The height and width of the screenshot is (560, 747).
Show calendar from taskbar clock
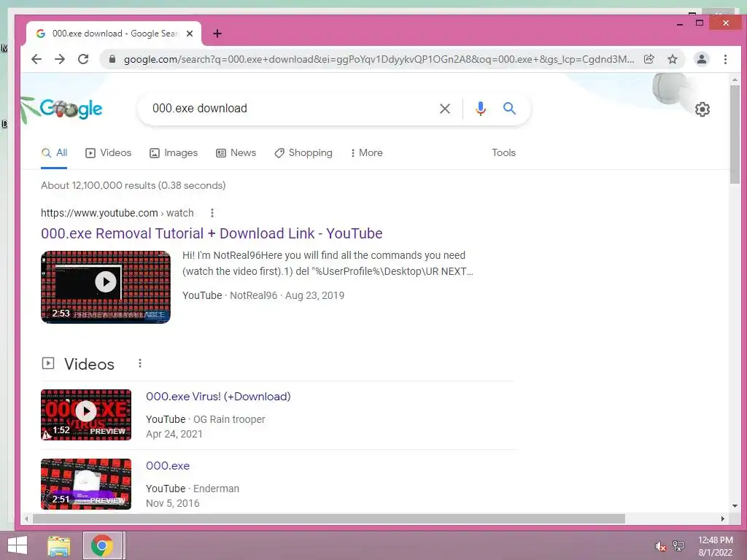(715, 546)
